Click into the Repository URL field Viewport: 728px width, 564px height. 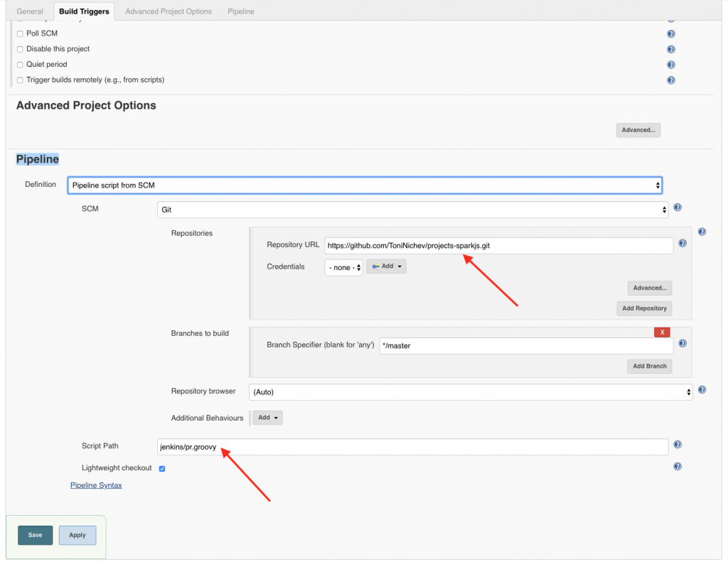[498, 246]
